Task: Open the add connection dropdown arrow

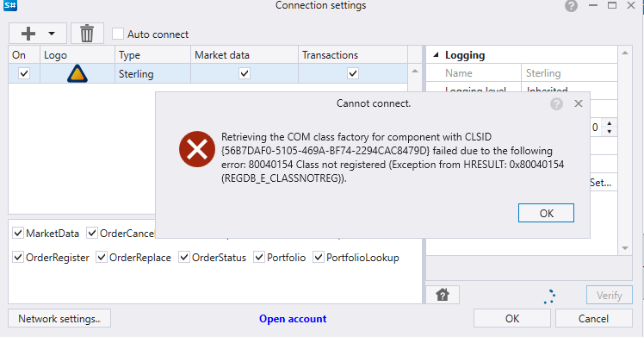Action: coord(52,34)
